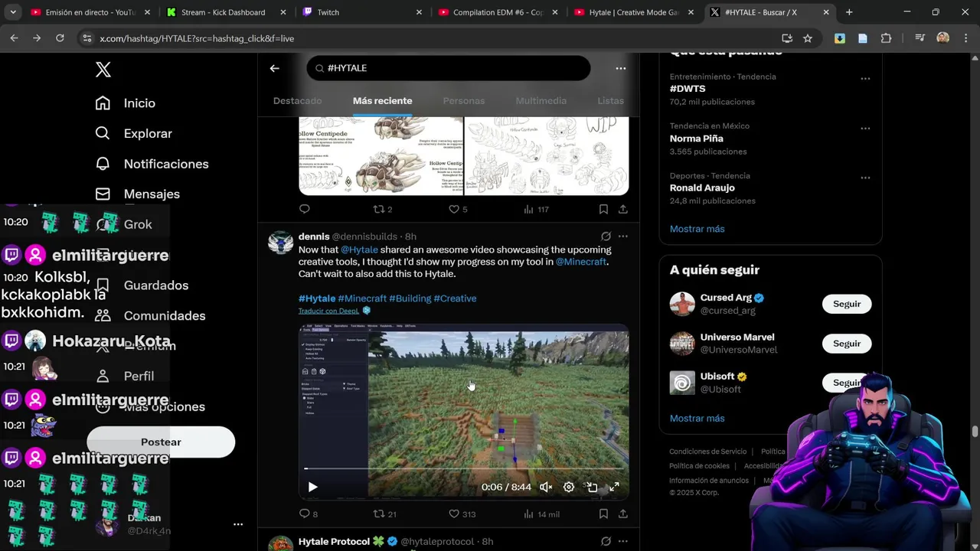
Task: Seek on the video progress bar
Action: click(464, 468)
